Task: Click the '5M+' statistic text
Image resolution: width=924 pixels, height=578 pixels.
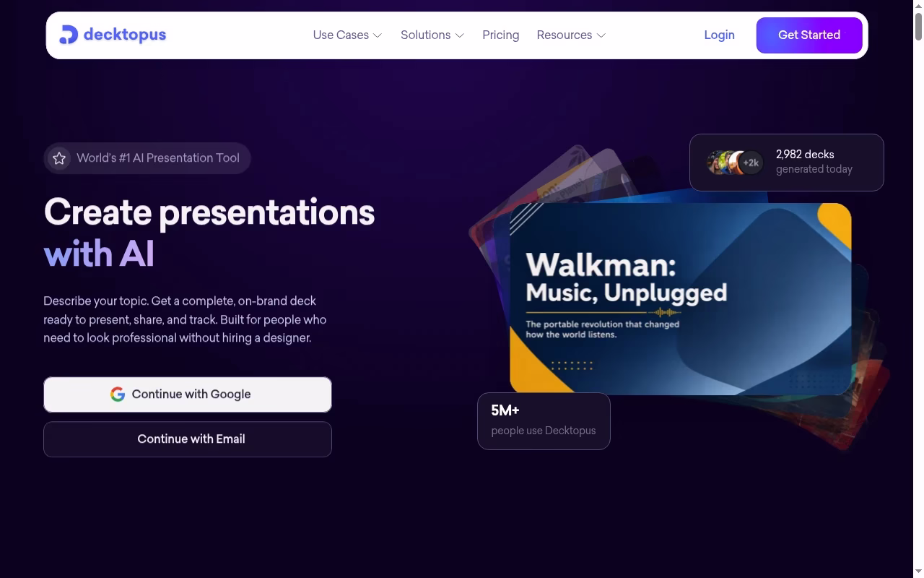Action: pos(505,410)
